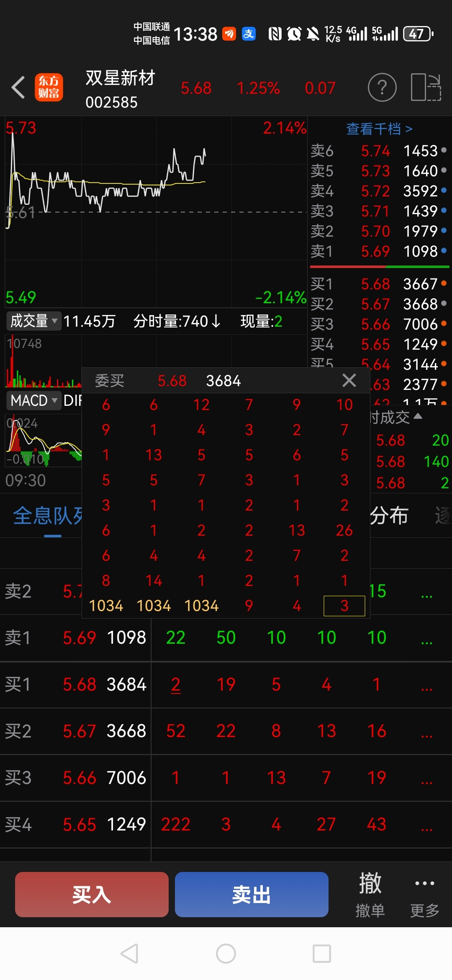Expand the MACD indicator dropdown
452x980 pixels.
(x=34, y=400)
